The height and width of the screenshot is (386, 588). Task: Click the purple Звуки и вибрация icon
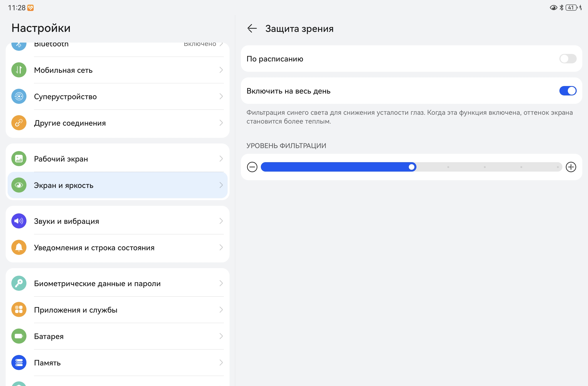click(19, 221)
